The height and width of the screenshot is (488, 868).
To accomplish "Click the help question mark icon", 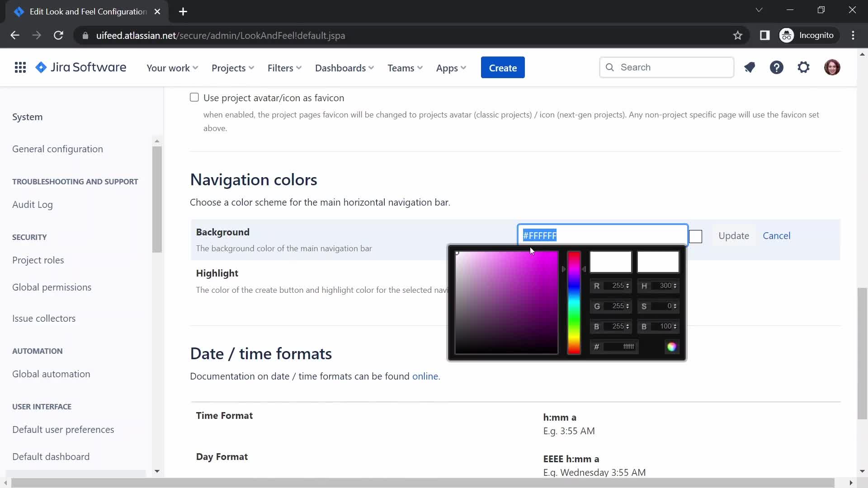I will point(777,67).
